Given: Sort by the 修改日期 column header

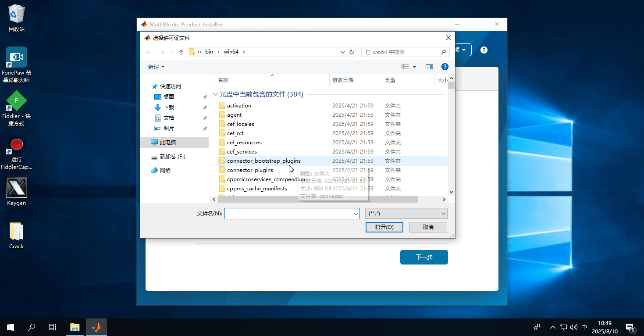Looking at the screenshot, I should tap(343, 80).
